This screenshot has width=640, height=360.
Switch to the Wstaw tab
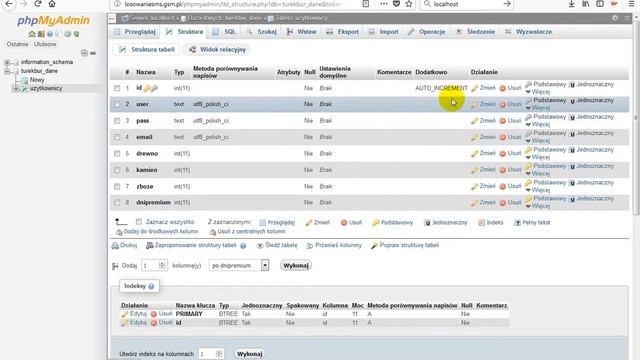[x=301, y=32]
